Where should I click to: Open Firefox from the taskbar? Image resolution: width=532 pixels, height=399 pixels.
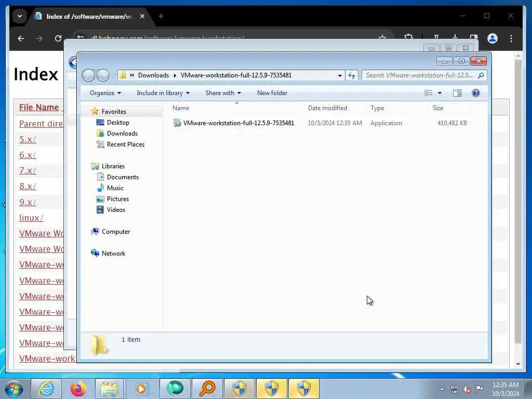78,389
